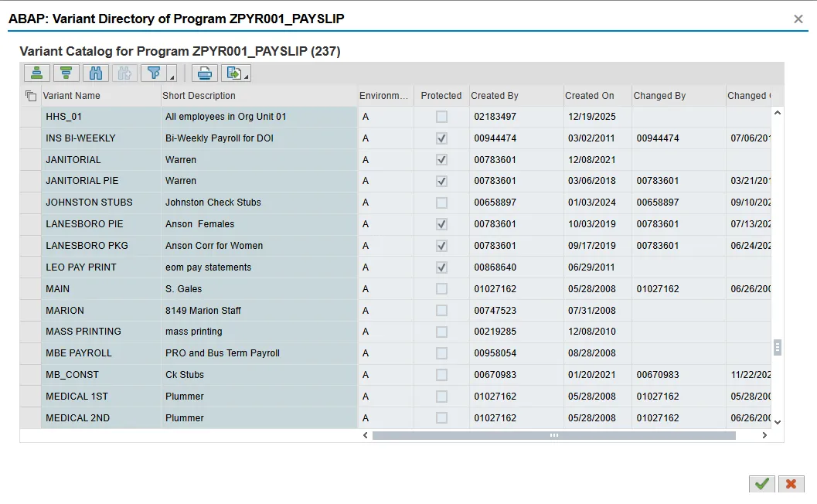Click the Variant Name column header
The height and width of the screenshot is (504, 817).
click(x=72, y=96)
